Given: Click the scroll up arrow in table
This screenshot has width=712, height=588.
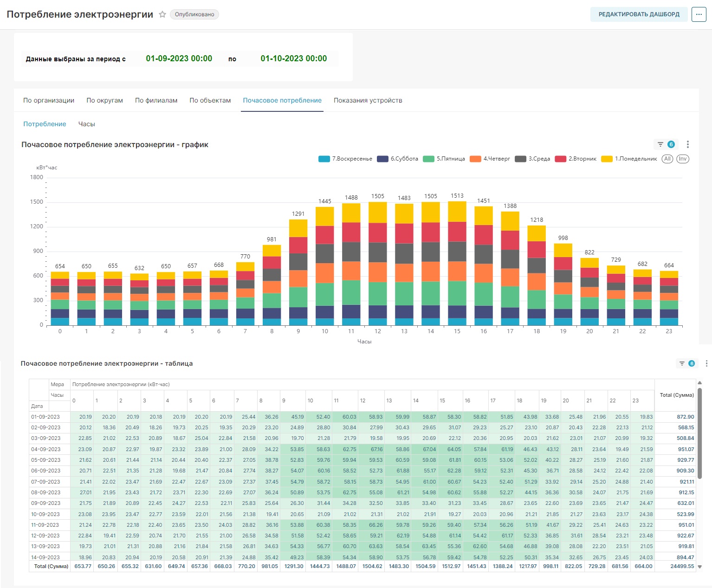Looking at the screenshot, I should (x=699, y=383).
